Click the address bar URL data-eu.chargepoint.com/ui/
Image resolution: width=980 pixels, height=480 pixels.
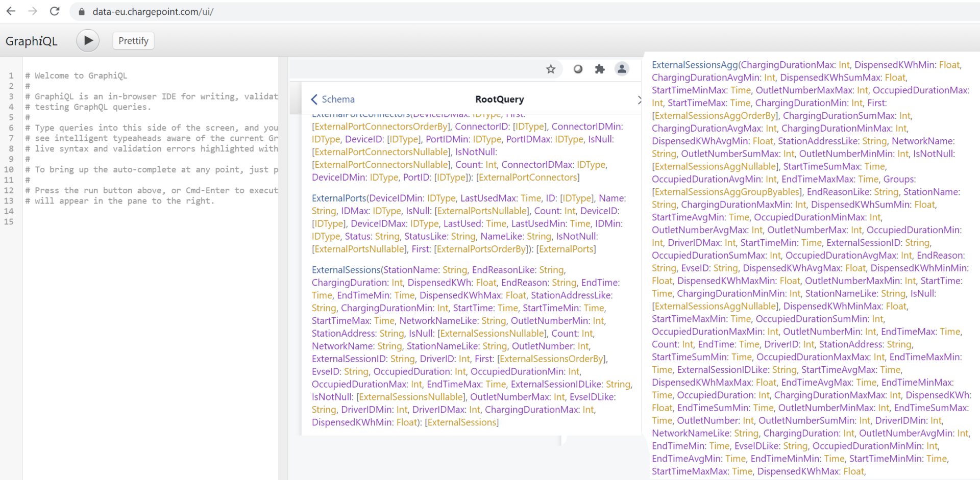153,11
